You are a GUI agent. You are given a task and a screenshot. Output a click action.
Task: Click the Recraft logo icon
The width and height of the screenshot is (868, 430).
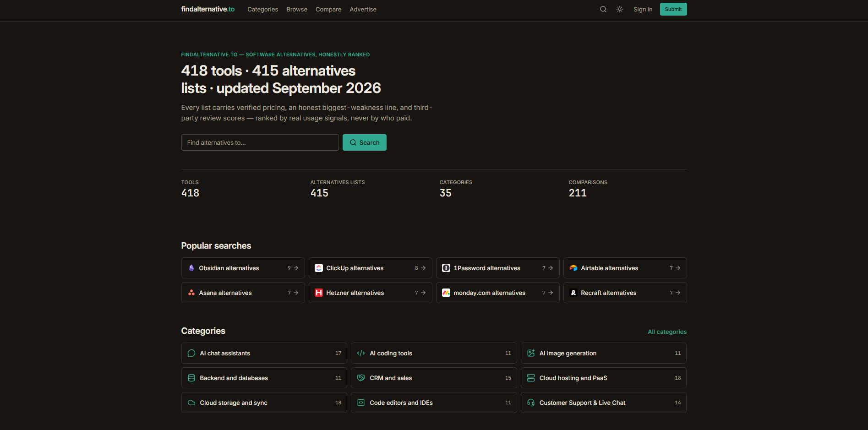tap(573, 293)
